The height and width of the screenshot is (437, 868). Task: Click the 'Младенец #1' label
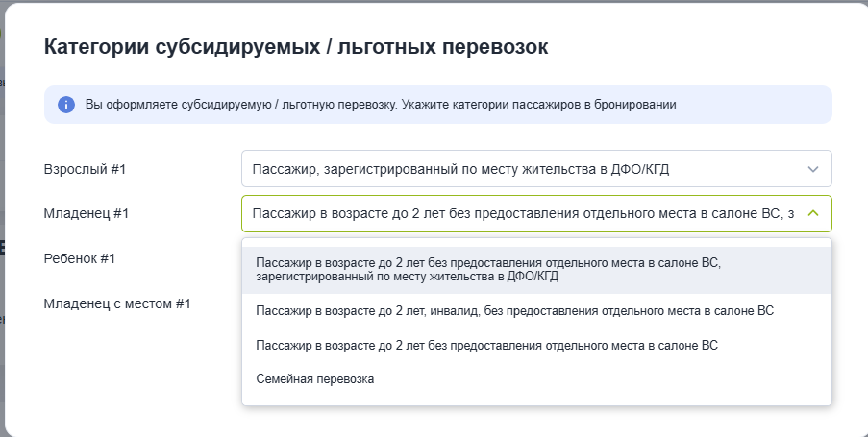[x=86, y=213]
